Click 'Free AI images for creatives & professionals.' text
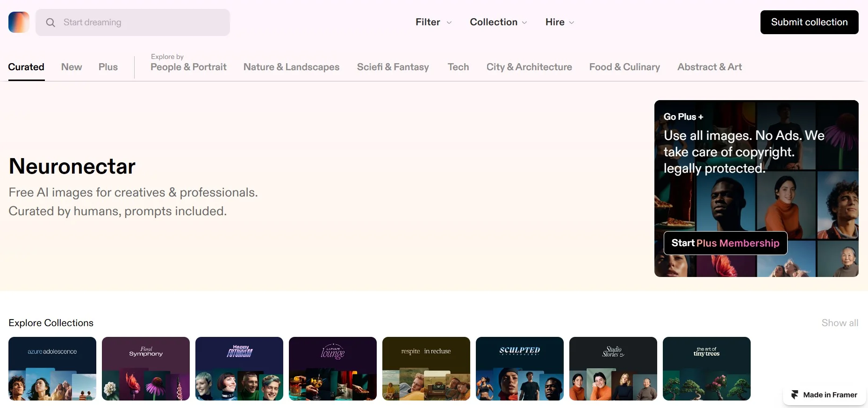Image resolution: width=868 pixels, height=408 pixels. coord(133,192)
